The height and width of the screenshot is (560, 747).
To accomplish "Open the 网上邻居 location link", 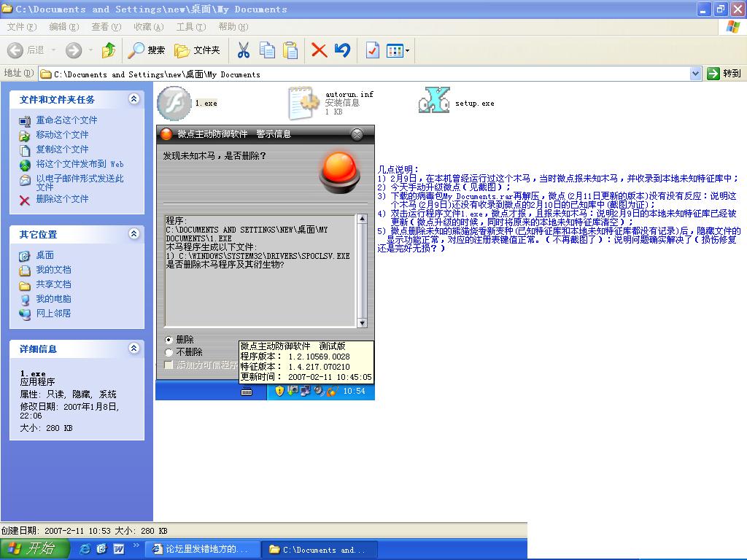I will pos(54,314).
